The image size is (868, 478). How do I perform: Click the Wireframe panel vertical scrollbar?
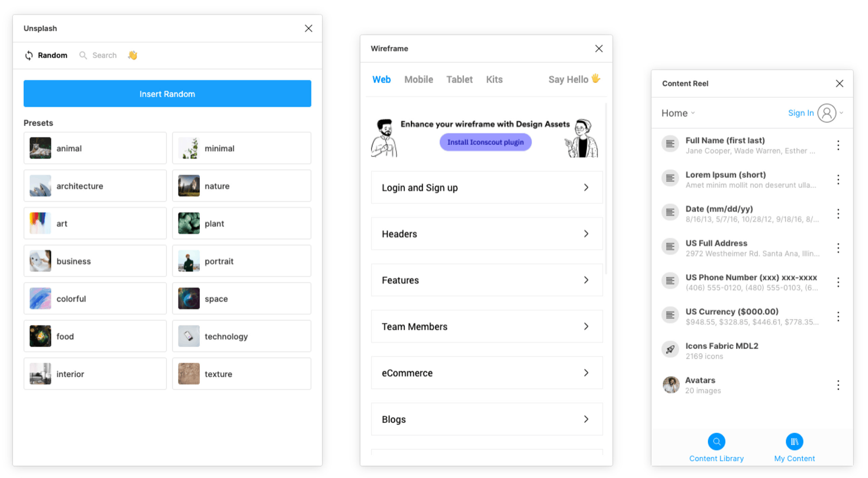pyautogui.click(x=606, y=188)
